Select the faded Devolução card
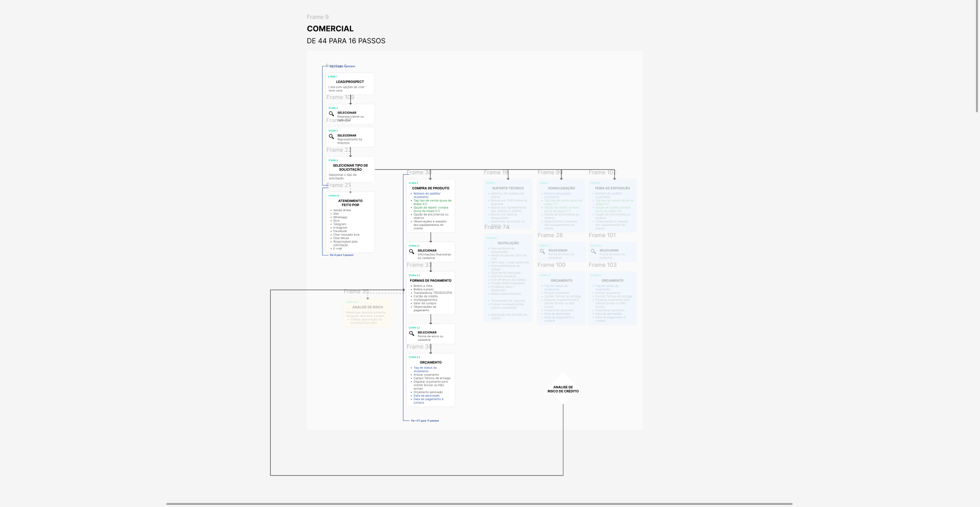 tap(508, 279)
